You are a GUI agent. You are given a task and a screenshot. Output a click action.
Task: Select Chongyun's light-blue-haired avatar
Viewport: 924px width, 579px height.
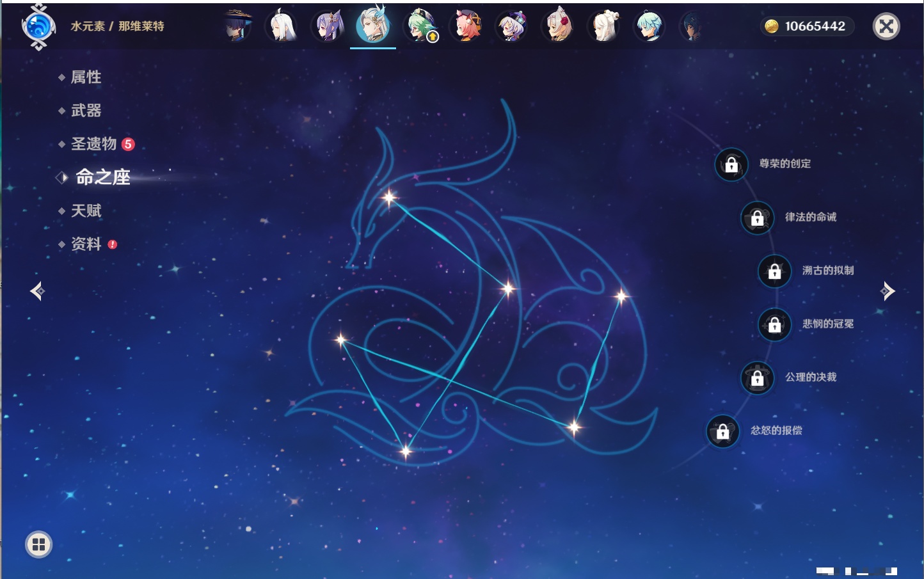649,27
